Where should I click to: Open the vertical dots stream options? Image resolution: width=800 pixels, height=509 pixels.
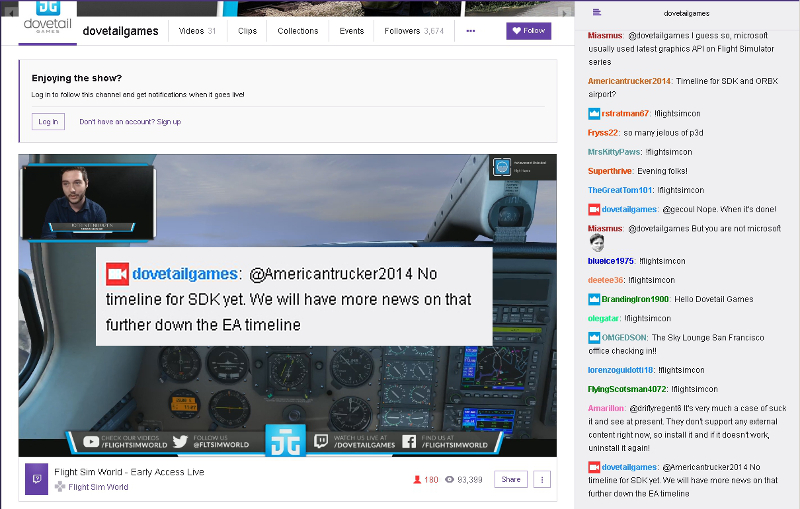(542, 479)
